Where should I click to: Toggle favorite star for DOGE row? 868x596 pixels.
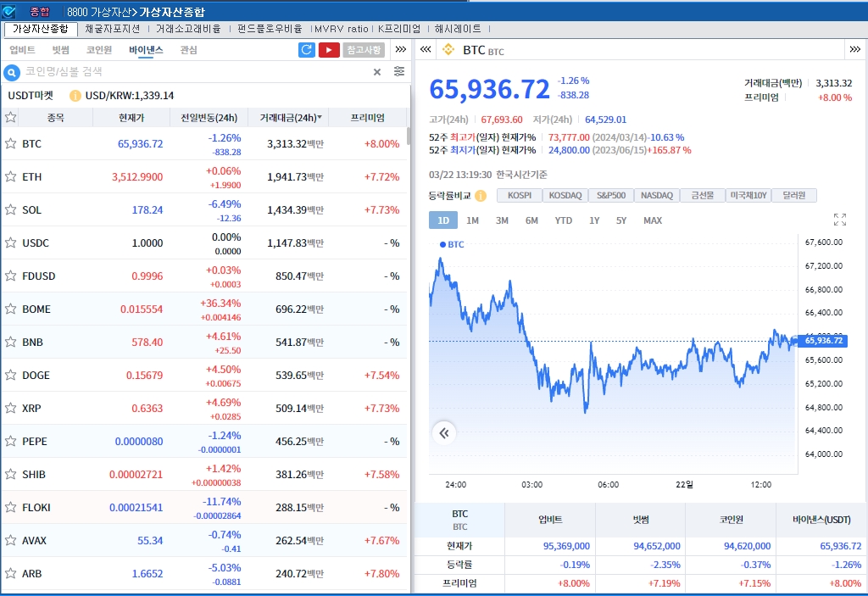[x=10, y=375]
